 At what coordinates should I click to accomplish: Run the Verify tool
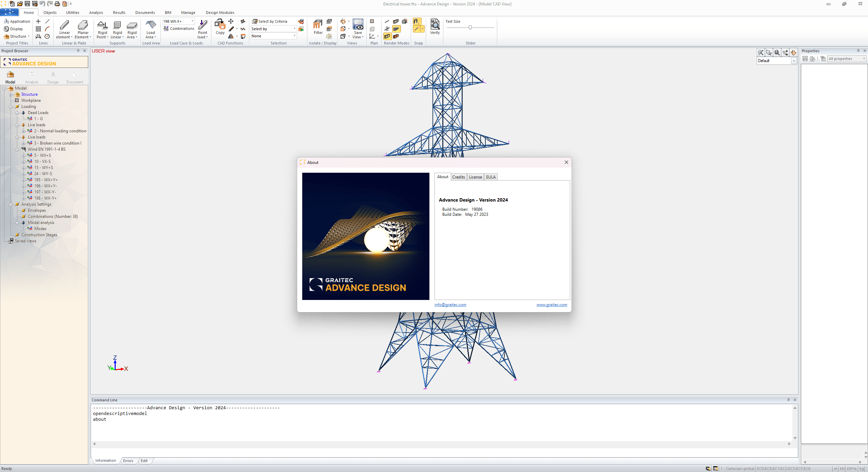[x=435, y=27]
